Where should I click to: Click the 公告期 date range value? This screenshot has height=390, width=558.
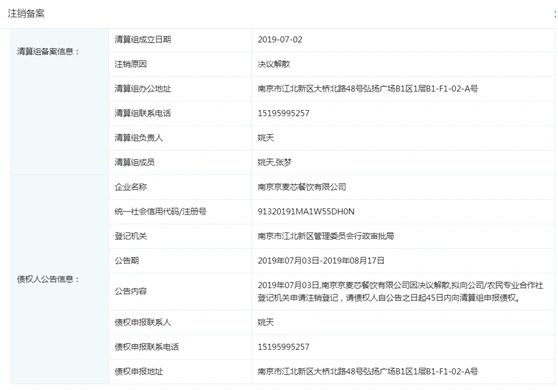321,260
